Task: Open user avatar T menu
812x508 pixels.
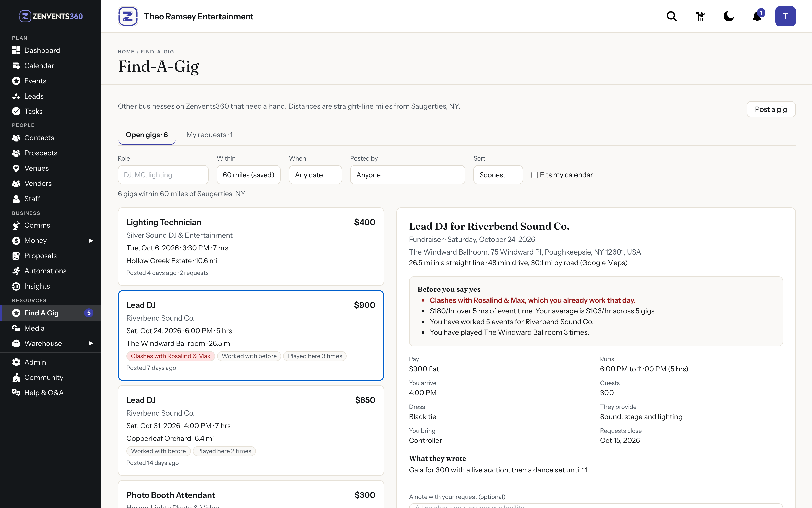Action: click(x=785, y=16)
